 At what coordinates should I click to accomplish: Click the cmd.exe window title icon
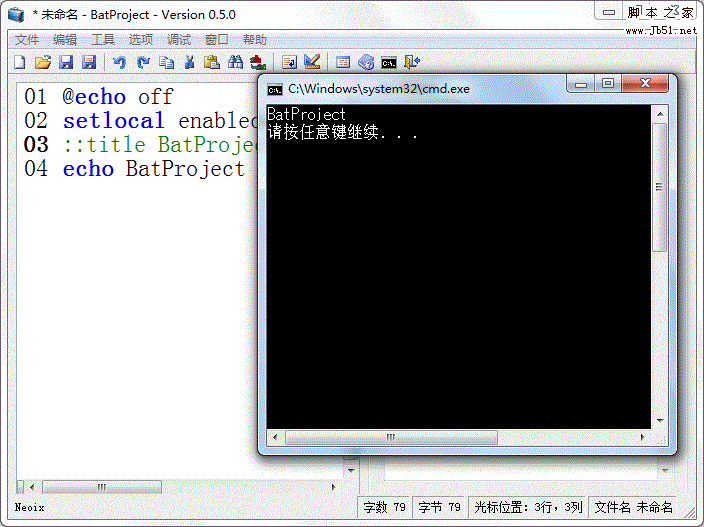tap(275, 90)
